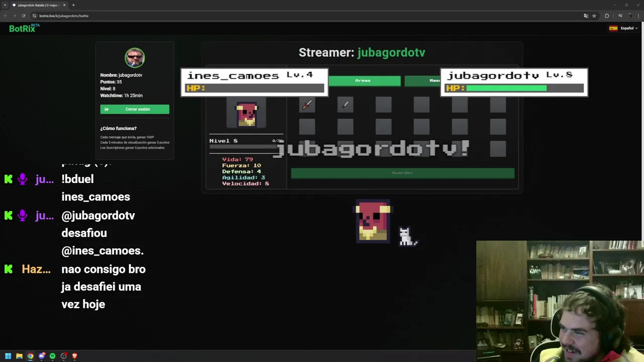The image size is (644, 362).
Task: Click the jubagordotv profile avatar
Action: pyautogui.click(x=135, y=58)
